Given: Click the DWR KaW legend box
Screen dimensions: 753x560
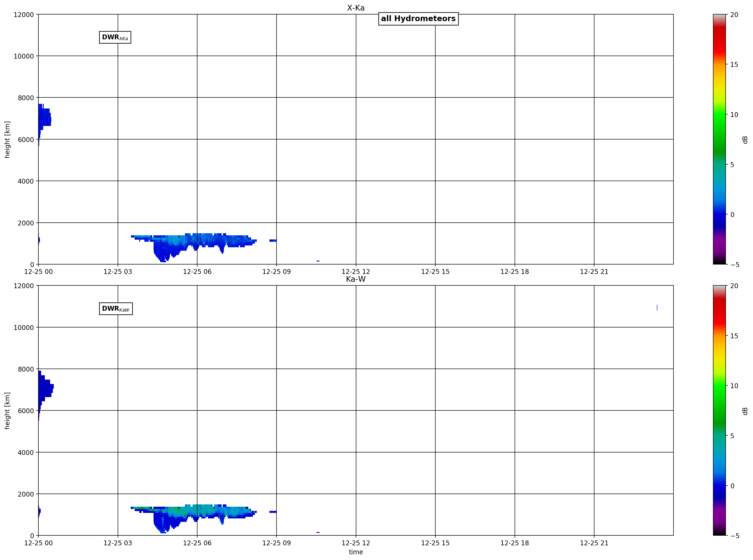Looking at the screenshot, I should pyautogui.click(x=116, y=309).
